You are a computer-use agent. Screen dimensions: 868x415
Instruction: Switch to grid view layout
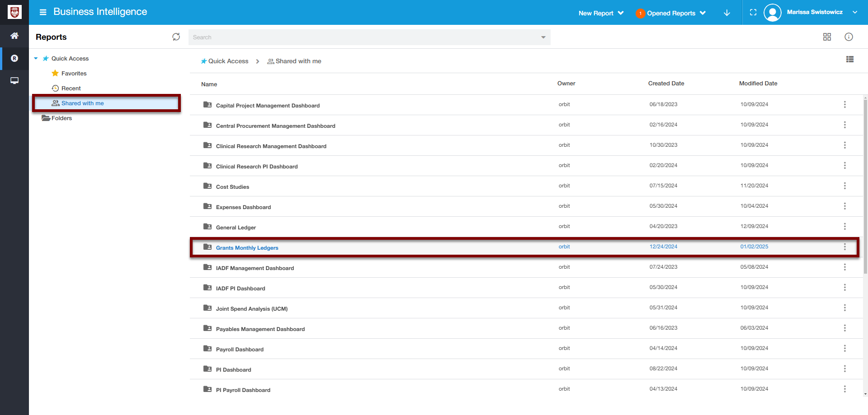tap(827, 37)
